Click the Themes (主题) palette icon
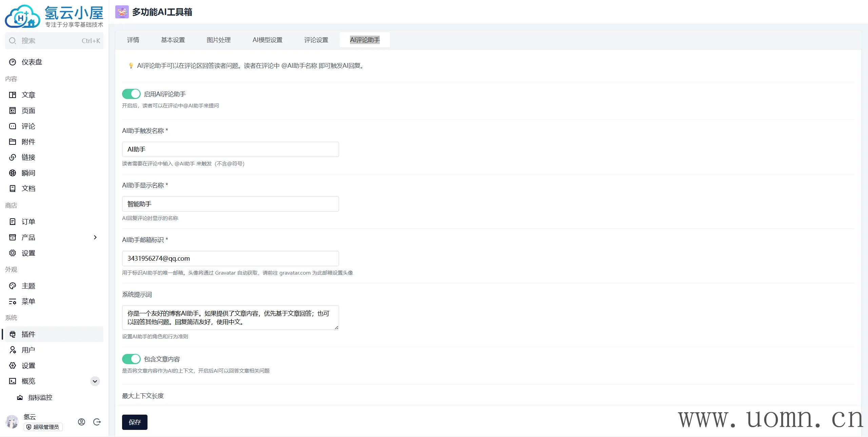868x437 pixels. [x=13, y=286]
